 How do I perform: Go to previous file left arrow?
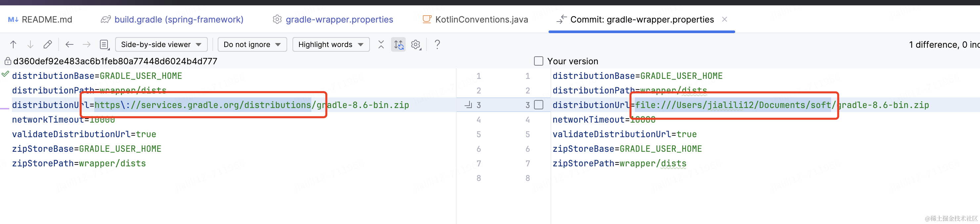tap(69, 45)
